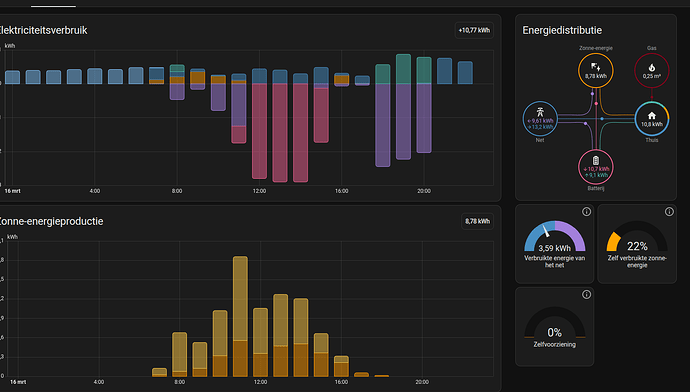Click the 22% self-consumed solar value
690x392 pixels.
pos(637,246)
